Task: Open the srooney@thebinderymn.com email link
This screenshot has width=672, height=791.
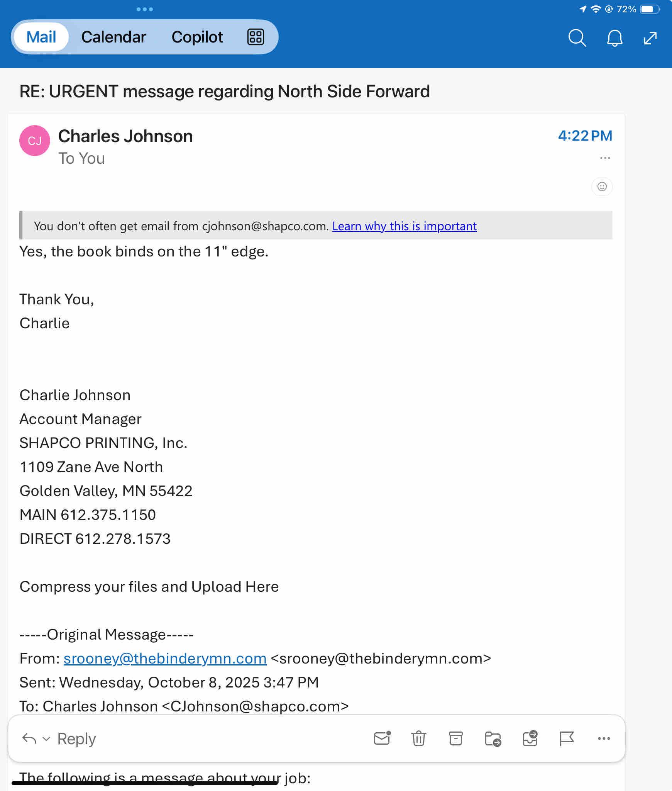Action: (165, 658)
